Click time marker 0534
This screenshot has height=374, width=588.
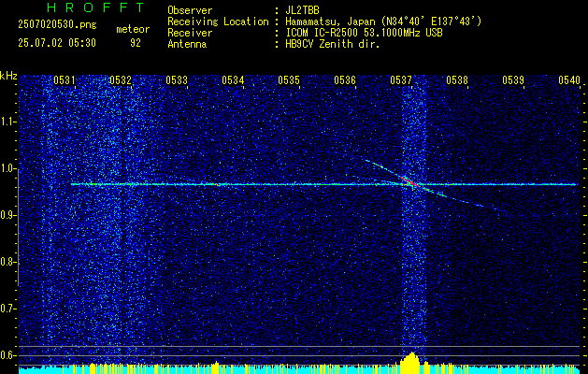coord(233,79)
